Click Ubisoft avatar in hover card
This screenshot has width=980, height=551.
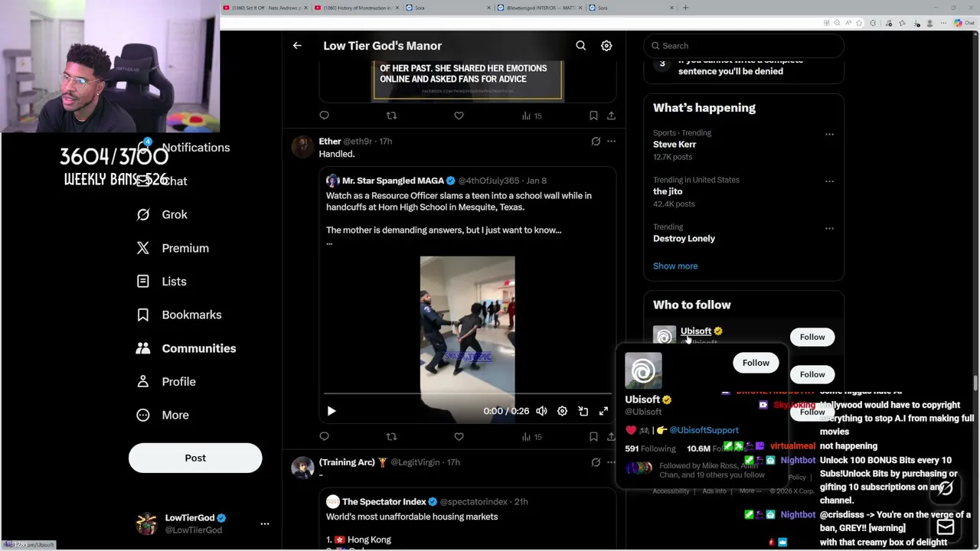tap(643, 371)
